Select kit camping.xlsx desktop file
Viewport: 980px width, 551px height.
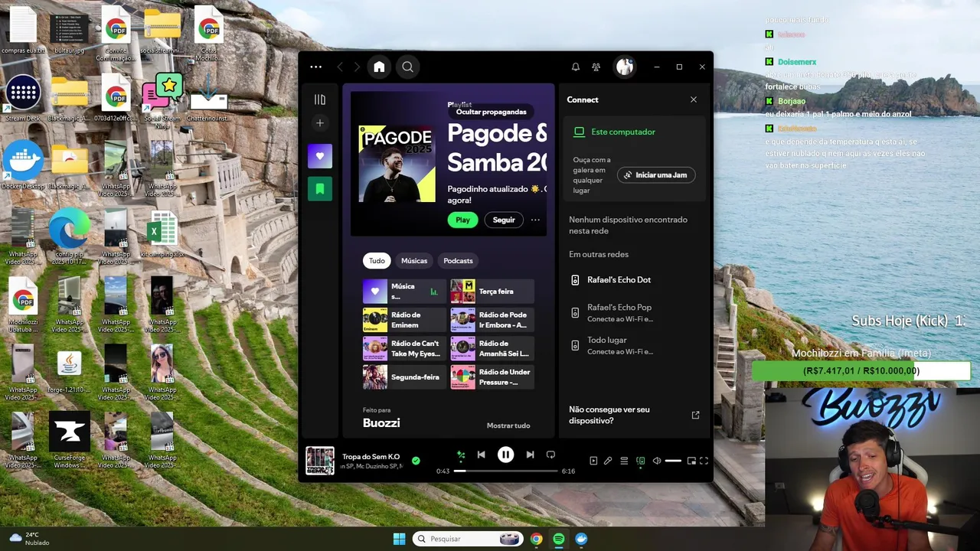click(162, 234)
